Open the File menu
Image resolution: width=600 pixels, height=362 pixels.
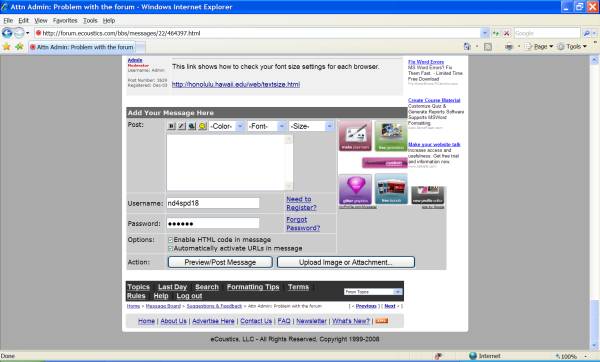point(8,21)
